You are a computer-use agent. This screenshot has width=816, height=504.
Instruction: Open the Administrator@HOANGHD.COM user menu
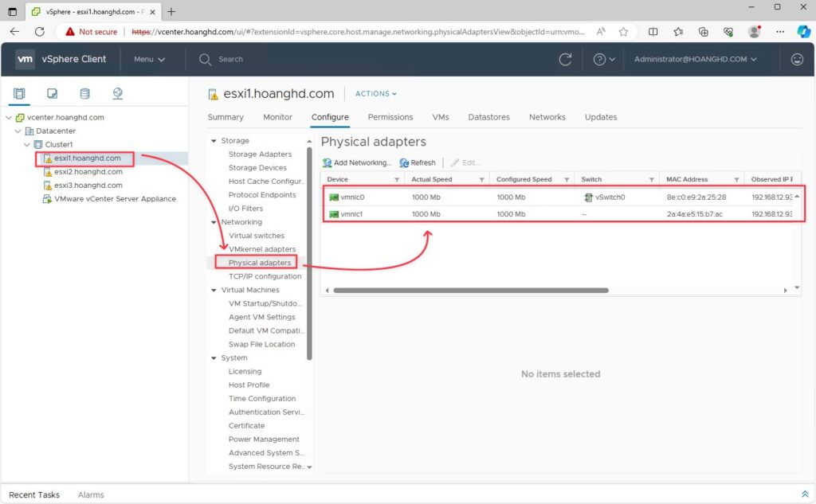(695, 59)
